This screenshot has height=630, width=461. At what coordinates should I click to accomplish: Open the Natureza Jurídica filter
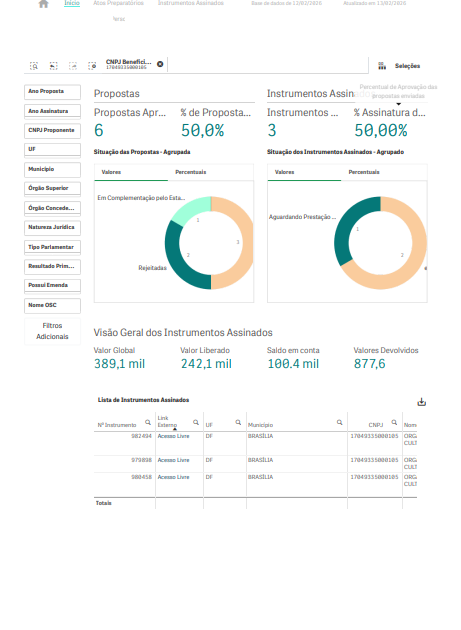[52, 227]
